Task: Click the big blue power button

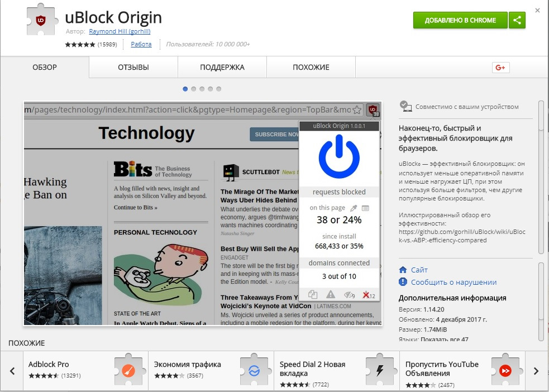Action: coord(339,157)
